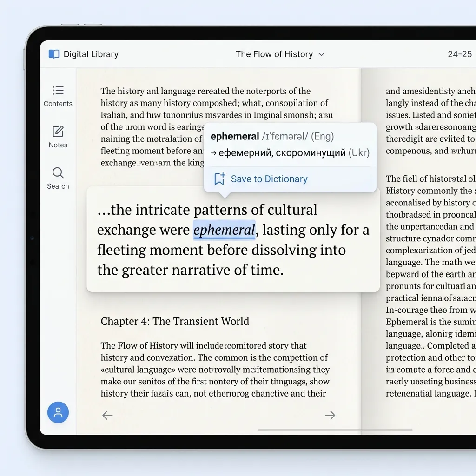Screen dimensions: 476x476
Task: Click the Digital Library book icon
Action: click(54, 54)
